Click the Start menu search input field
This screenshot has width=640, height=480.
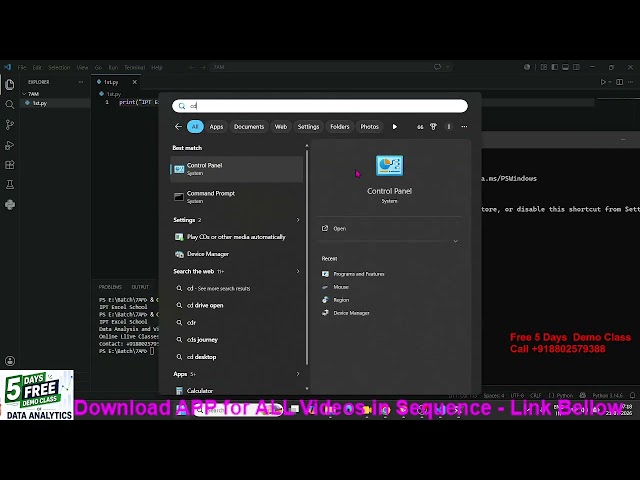pos(320,106)
